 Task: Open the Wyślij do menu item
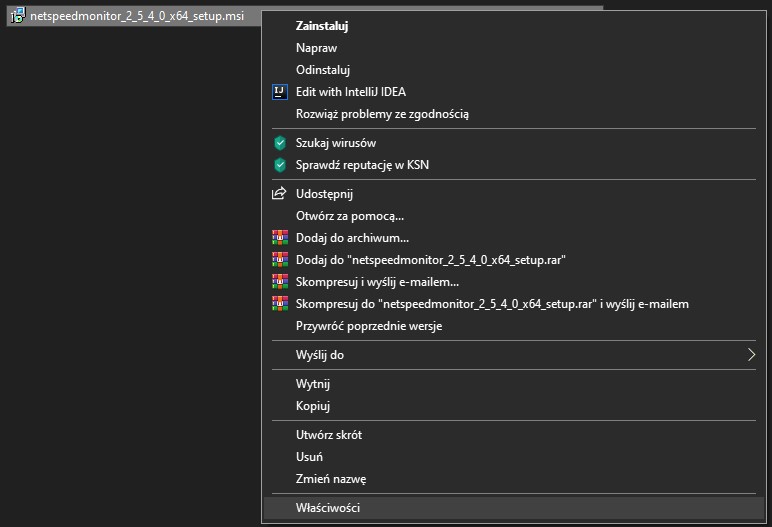tap(514, 355)
